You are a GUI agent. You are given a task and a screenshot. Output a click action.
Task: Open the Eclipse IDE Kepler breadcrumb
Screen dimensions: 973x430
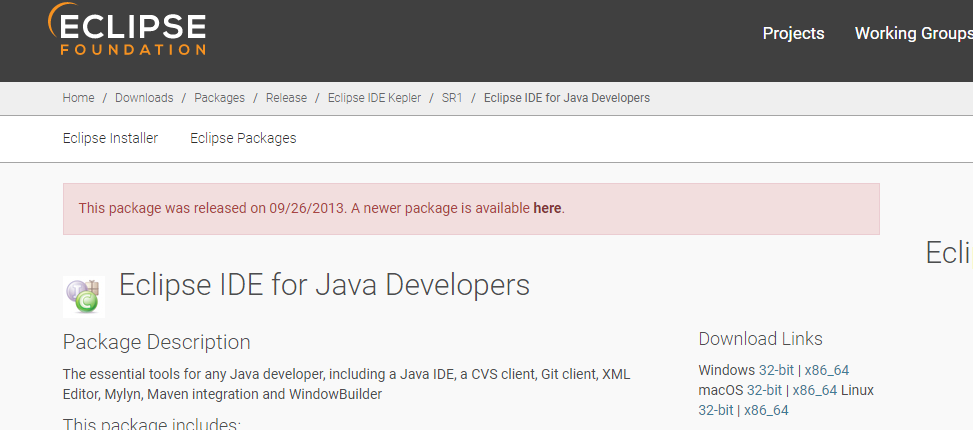click(x=374, y=98)
